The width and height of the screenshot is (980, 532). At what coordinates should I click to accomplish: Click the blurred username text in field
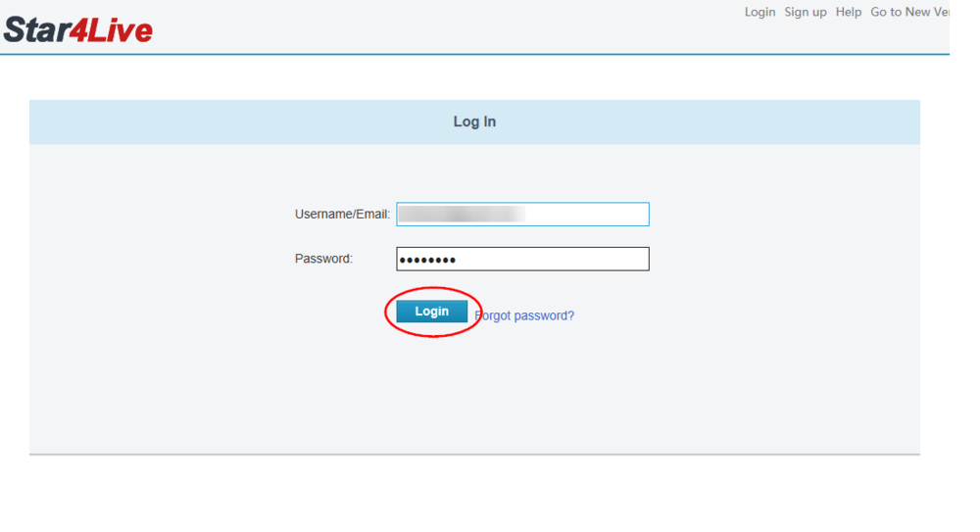[462, 215]
